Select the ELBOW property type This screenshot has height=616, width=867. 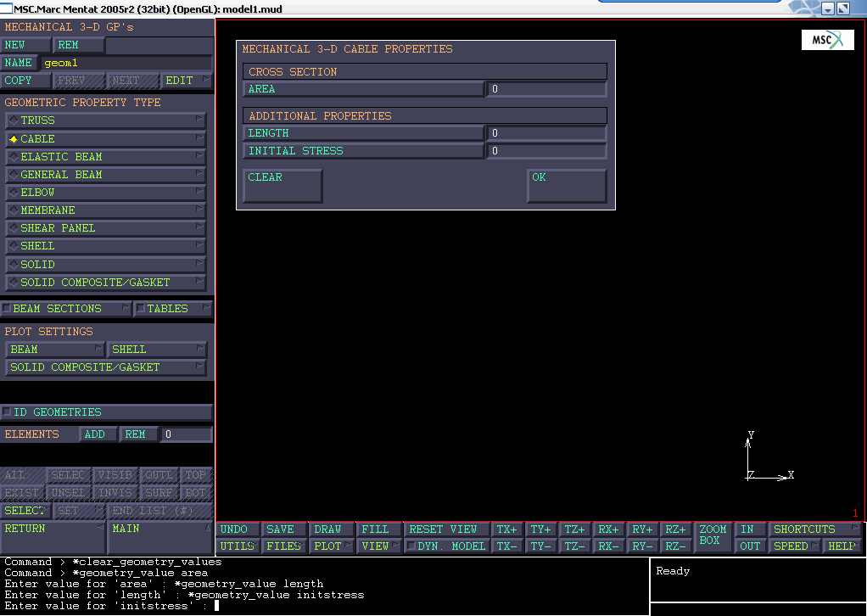[x=105, y=193]
